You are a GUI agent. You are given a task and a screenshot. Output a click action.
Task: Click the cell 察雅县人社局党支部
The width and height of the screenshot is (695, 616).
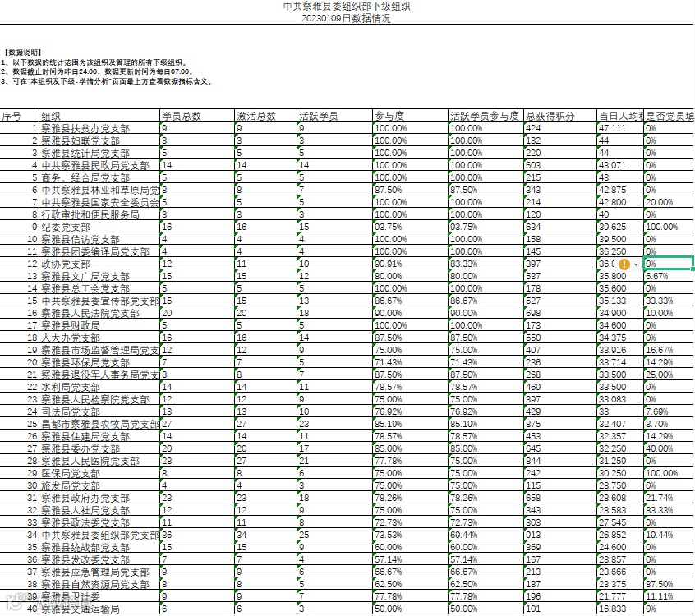click(99, 510)
